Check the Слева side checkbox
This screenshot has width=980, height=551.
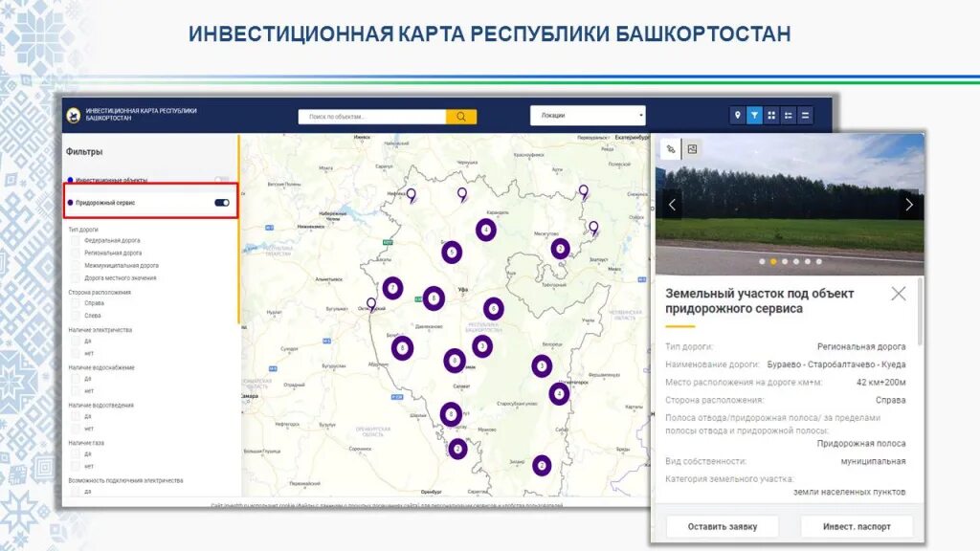75,316
